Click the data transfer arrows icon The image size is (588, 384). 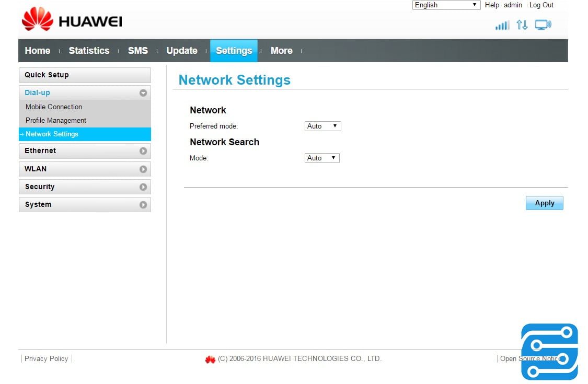tap(522, 25)
